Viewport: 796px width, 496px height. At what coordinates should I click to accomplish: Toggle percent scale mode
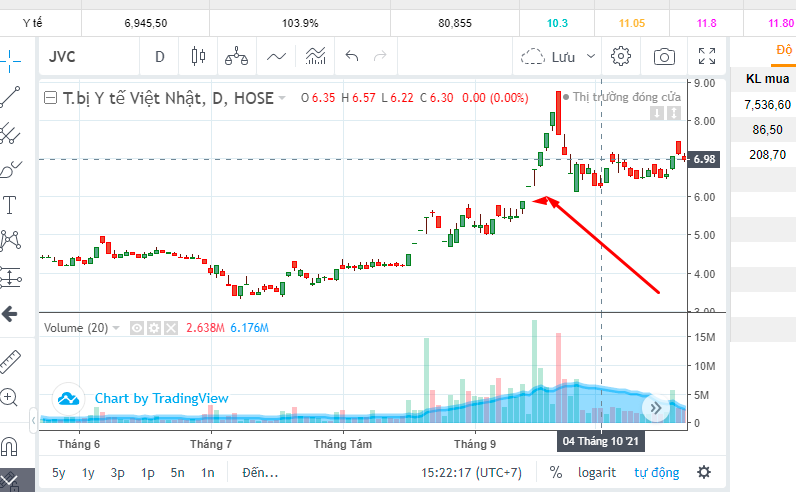click(556, 473)
